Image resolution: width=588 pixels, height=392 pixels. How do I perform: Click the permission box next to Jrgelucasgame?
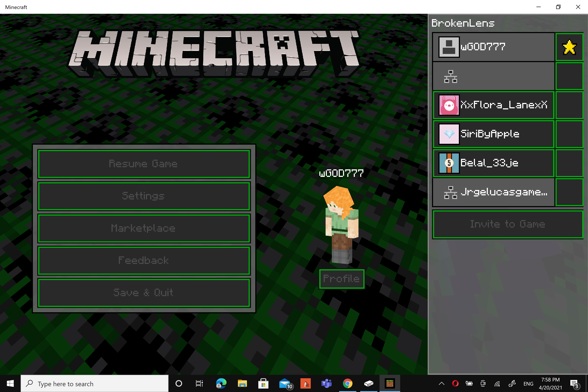pyautogui.click(x=569, y=192)
